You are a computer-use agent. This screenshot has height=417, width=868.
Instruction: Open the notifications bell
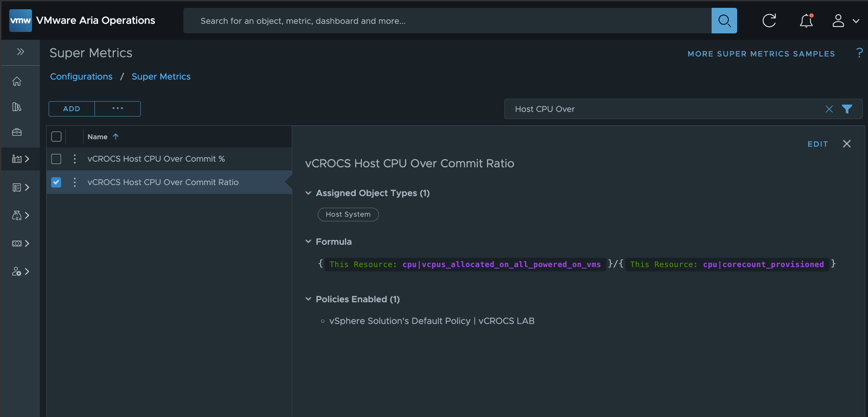coord(806,21)
